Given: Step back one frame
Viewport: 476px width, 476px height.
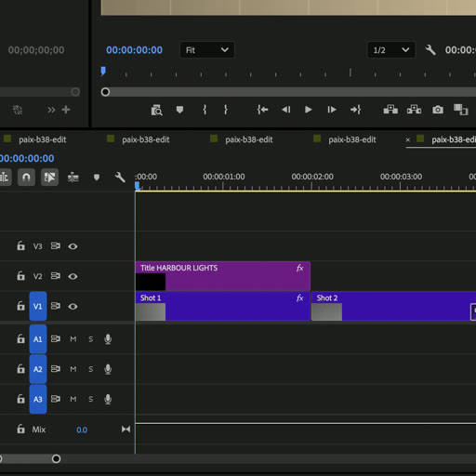Looking at the screenshot, I should 286,110.
